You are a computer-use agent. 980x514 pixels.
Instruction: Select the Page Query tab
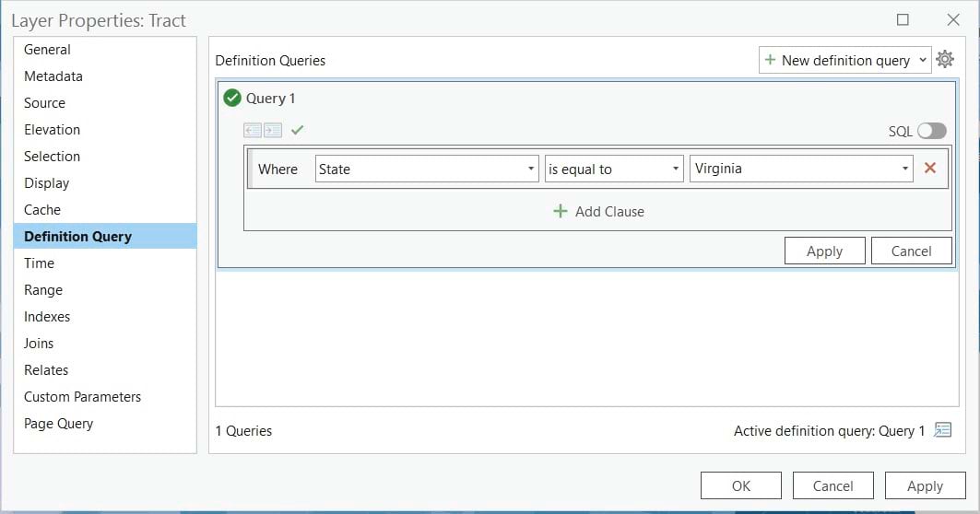58,424
